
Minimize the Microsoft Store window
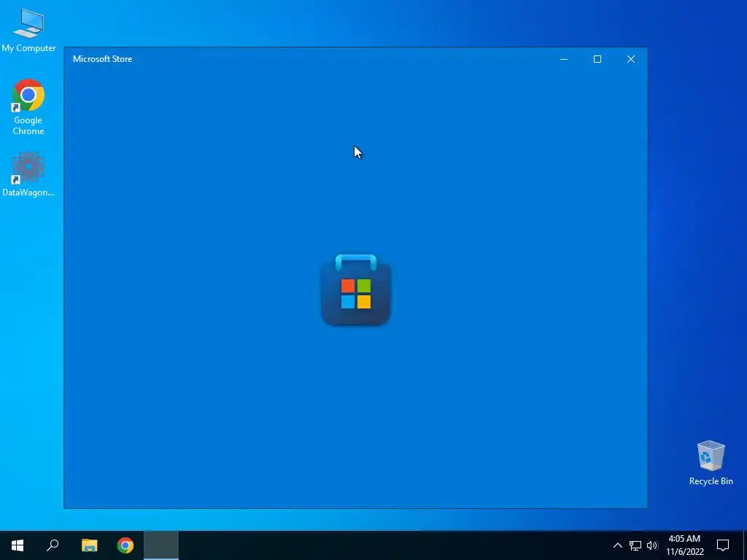[x=564, y=59]
